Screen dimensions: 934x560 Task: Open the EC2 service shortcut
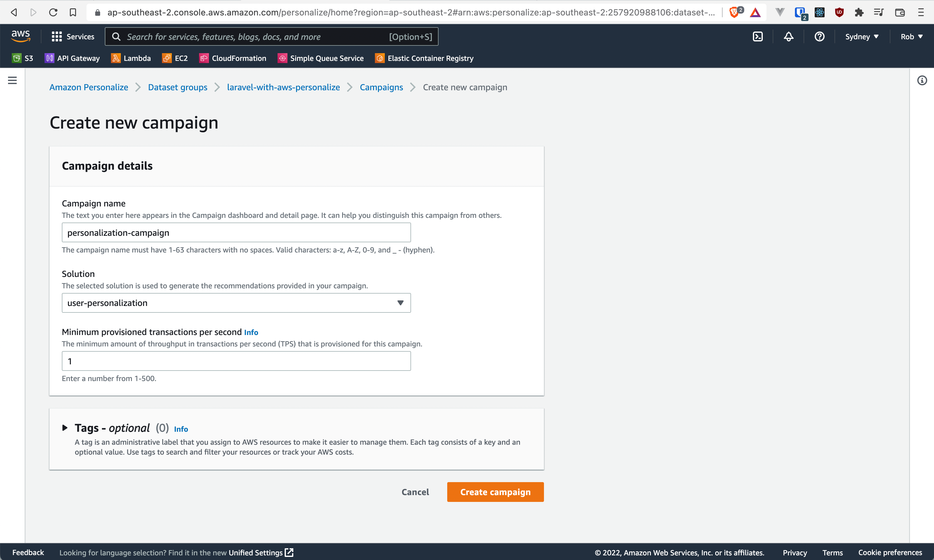click(174, 58)
